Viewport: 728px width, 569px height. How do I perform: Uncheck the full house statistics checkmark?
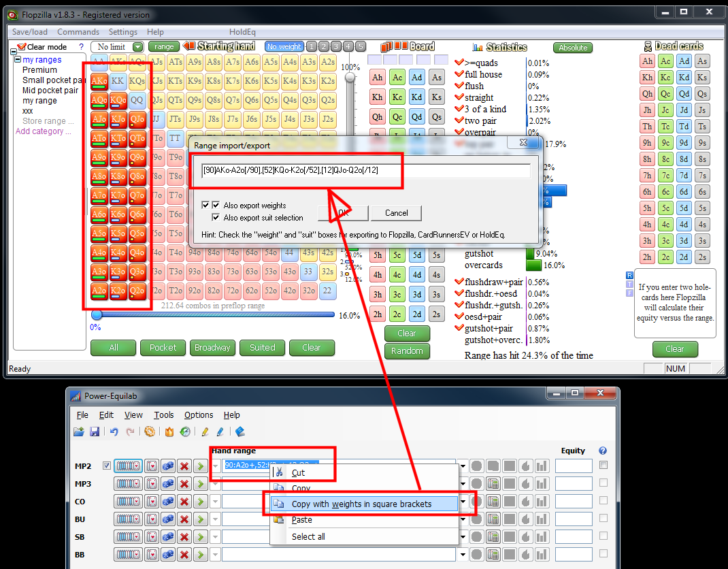(459, 74)
